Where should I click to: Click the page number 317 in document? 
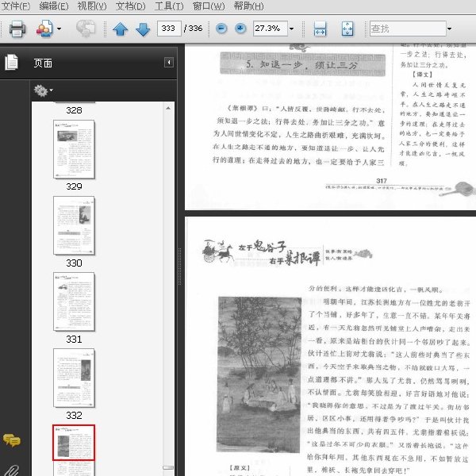click(x=382, y=181)
